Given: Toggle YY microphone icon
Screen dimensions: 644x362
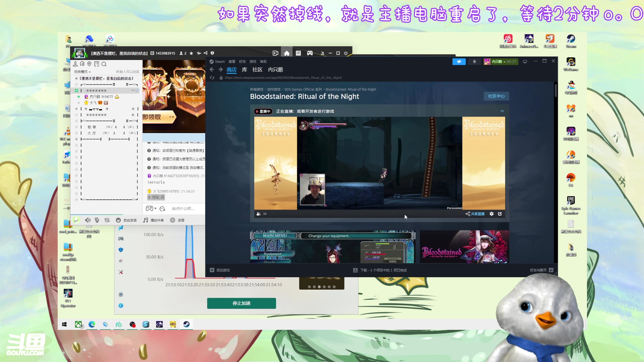Looking at the screenshot, I should tap(97, 220).
